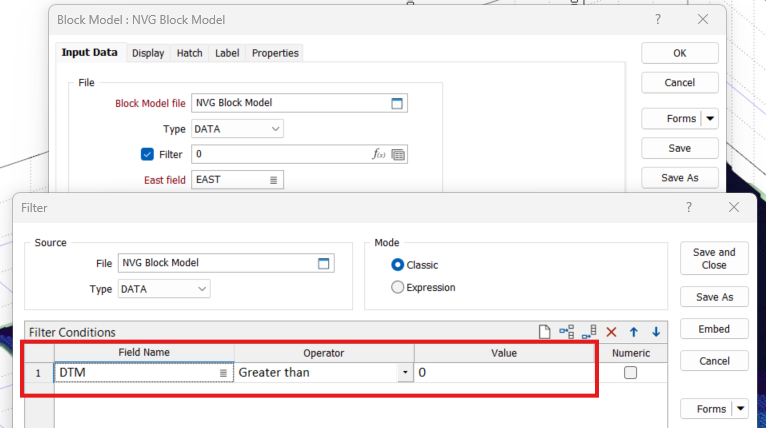
Task: Click the append row icon in Filter Conditions
Action: [589, 332]
